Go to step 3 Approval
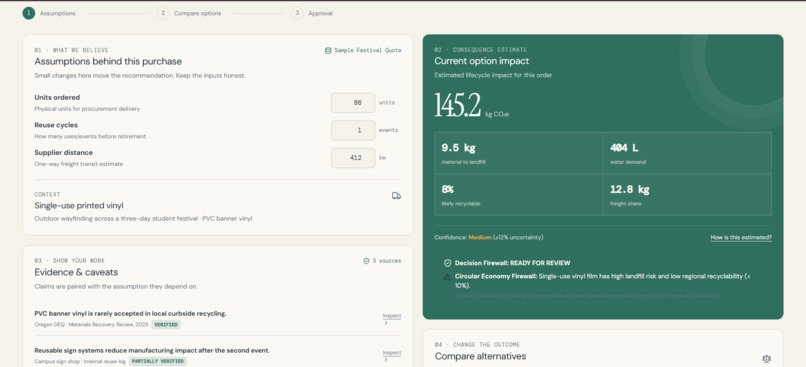The height and width of the screenshot is (367, 806). point(313,13)
